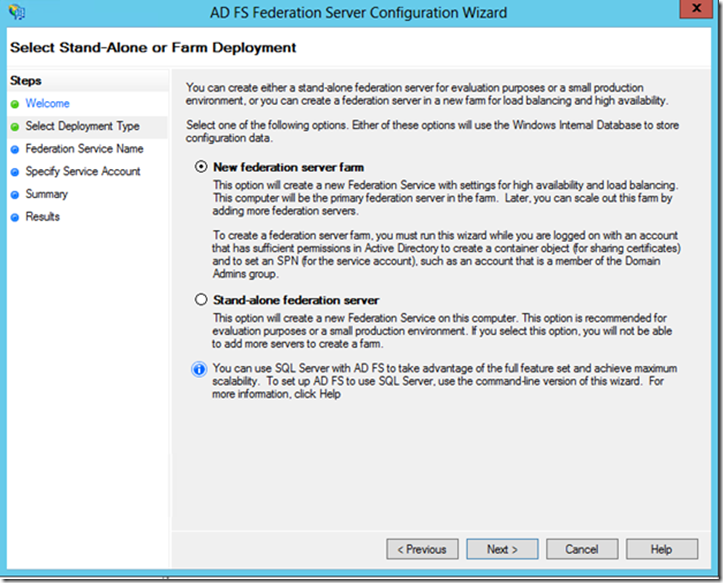Select the New federation server farm radio button
The width and height of the screenshot is (723, 583).
(x=201, y=167)
